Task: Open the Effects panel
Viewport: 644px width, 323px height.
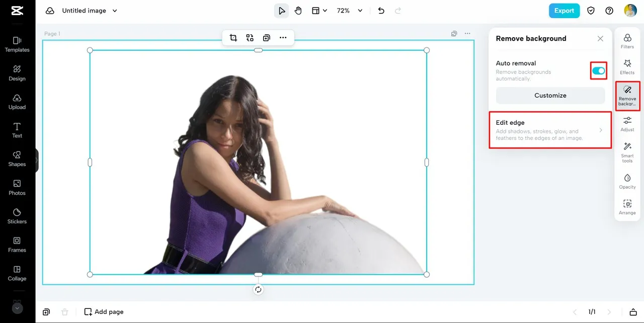Action: [627, 67]
